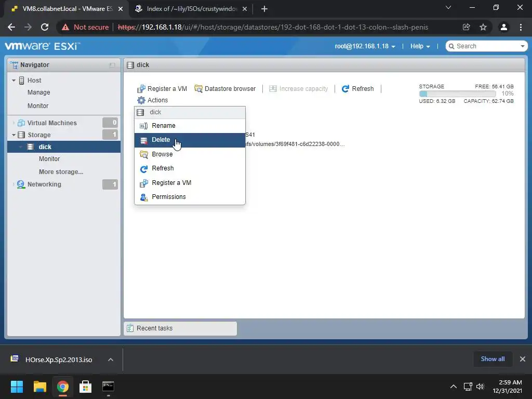Image resolution: width=532 pixels, height=399 pixels.
Task: Open Monitor under the dick datastore
Action: (49, 159)
